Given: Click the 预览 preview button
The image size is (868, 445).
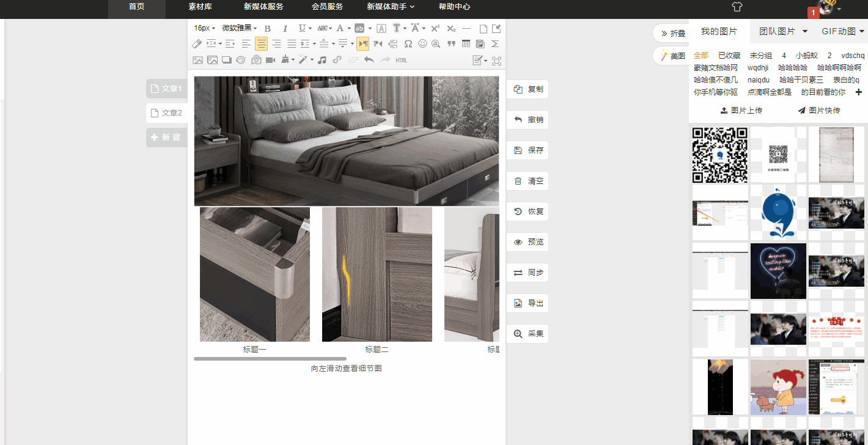Looking at the screenshot, I should (x=528, y=242).
